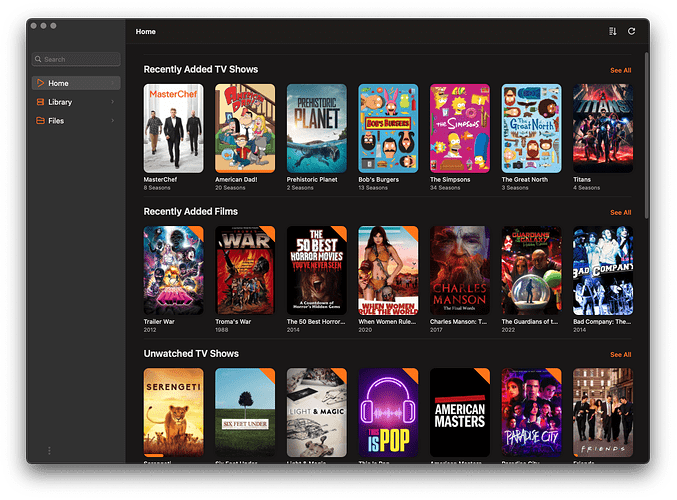Open the Bob's Burgers poster
Viewport: 677px width, 500px height.
coord(388,128)
